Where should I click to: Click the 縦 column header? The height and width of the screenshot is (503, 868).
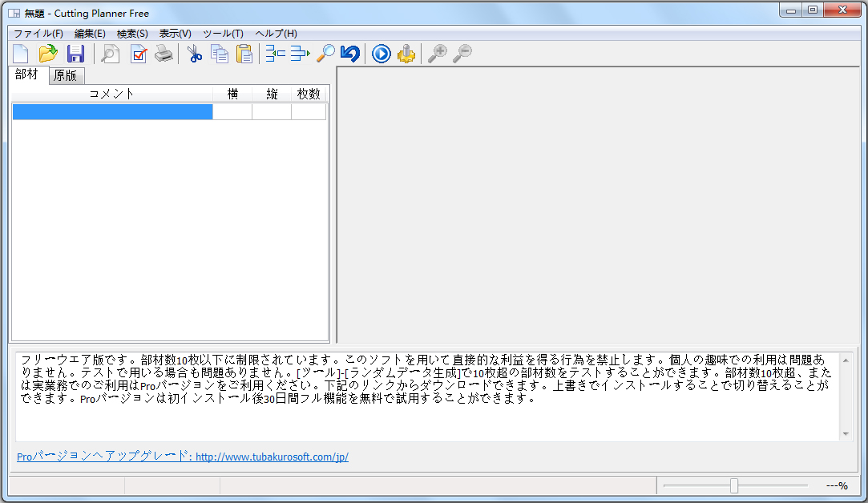pos(272,94)
